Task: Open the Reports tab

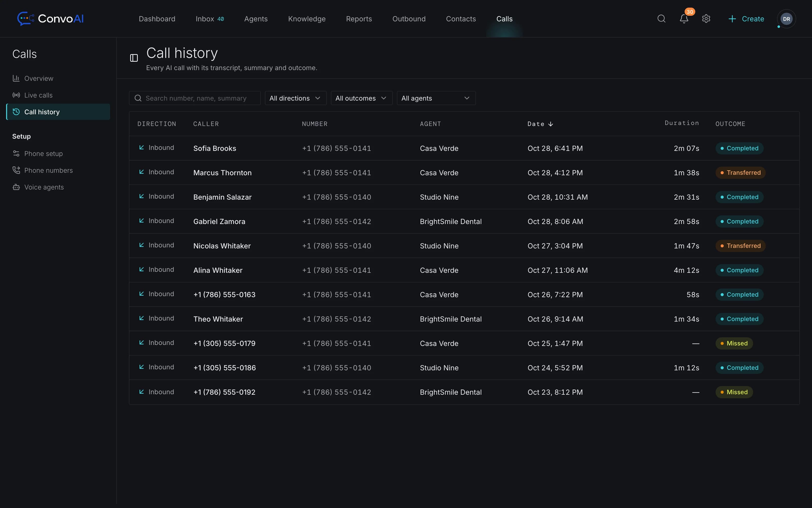Action: click(x=359, y=19)
